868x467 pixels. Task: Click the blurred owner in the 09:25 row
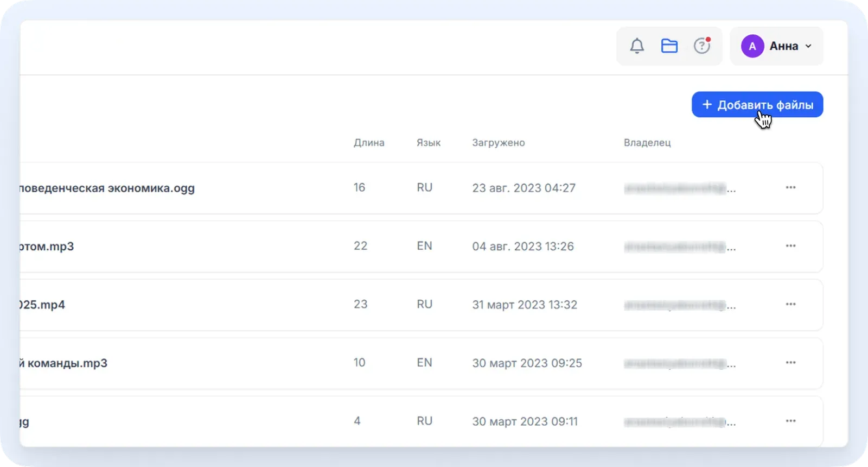[680, 364]
